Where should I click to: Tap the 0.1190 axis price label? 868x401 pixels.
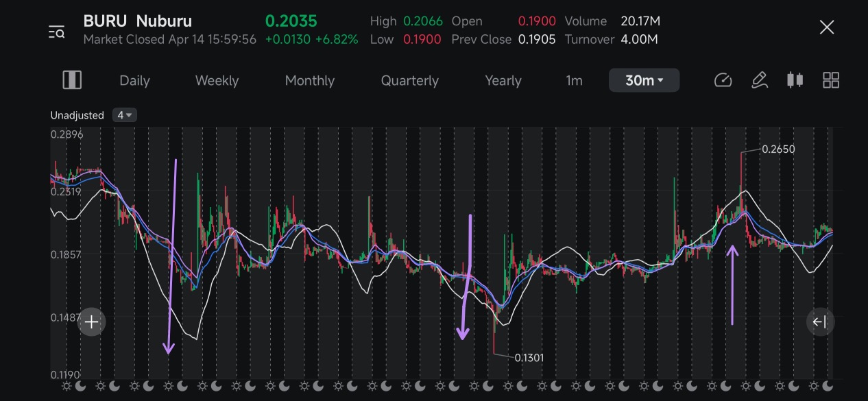(67, 375)
